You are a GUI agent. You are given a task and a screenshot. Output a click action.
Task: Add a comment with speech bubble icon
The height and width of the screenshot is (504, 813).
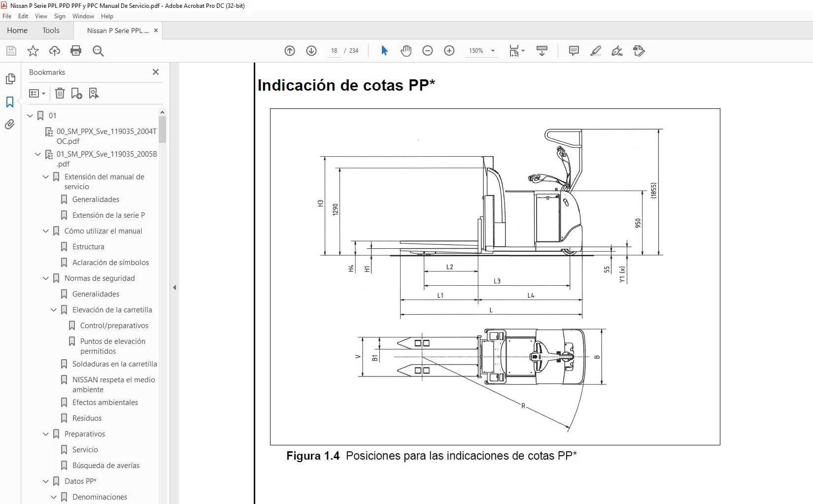coord(574,51)
